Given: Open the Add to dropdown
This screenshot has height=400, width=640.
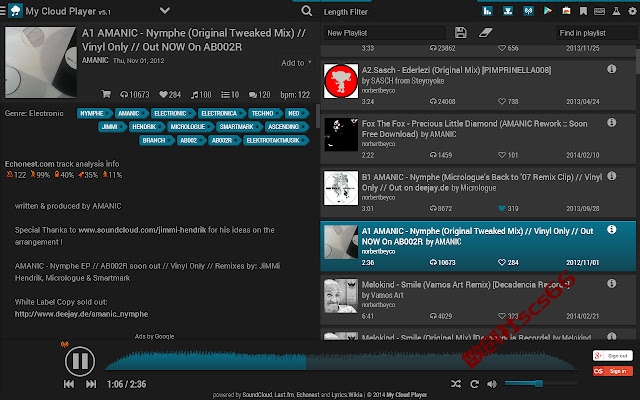Looking at the screenshot, I should point(296,63).
